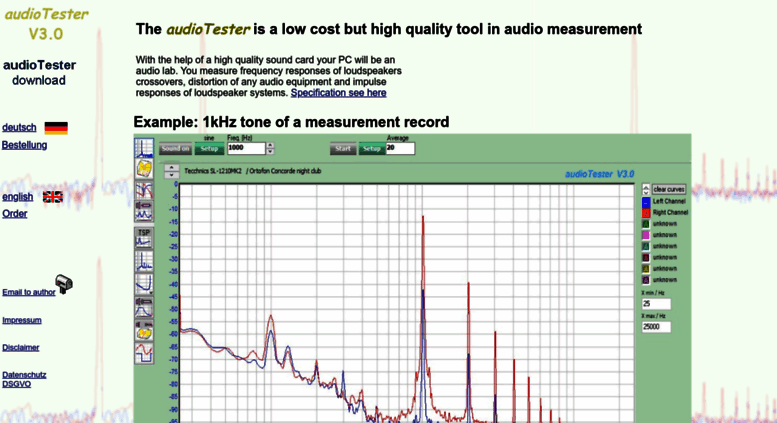Click the German flag icon

(x=56, y=128)
